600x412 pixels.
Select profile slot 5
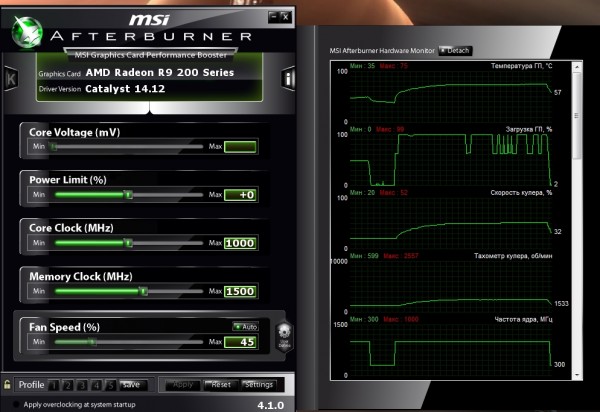pos(110,385)
